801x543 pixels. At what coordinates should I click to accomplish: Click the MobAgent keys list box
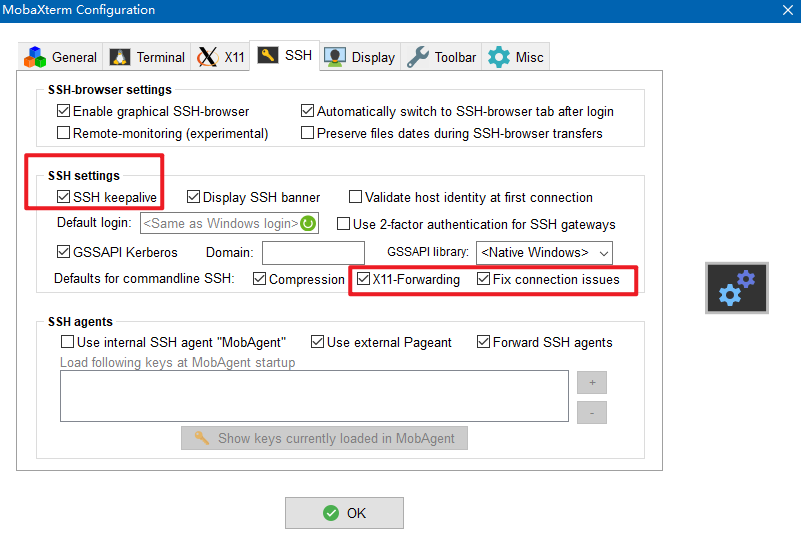(x=314, y=396)
